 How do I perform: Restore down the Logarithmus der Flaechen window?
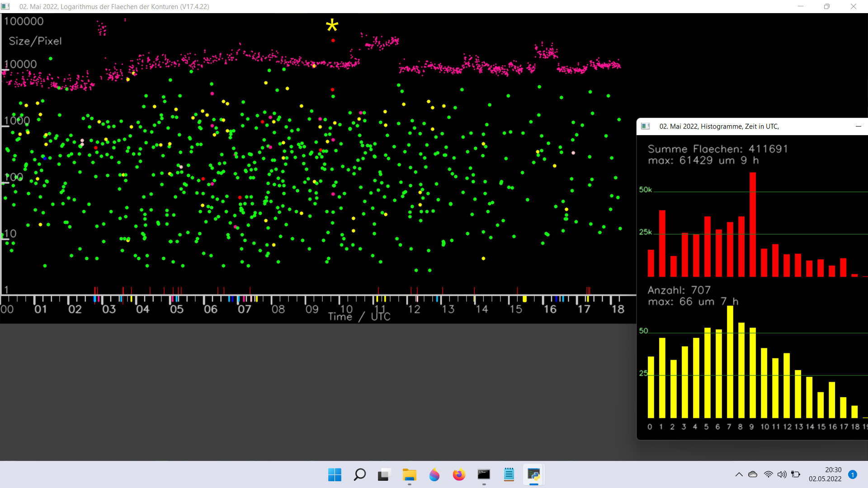pyautogui.click(x=827, y=6)
